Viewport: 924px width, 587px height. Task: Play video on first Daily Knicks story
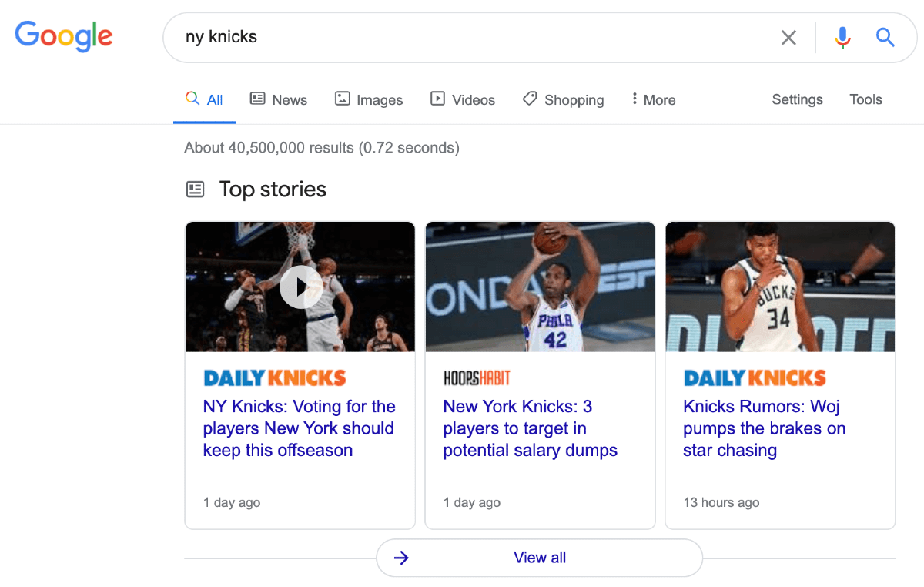click(300, 287)
